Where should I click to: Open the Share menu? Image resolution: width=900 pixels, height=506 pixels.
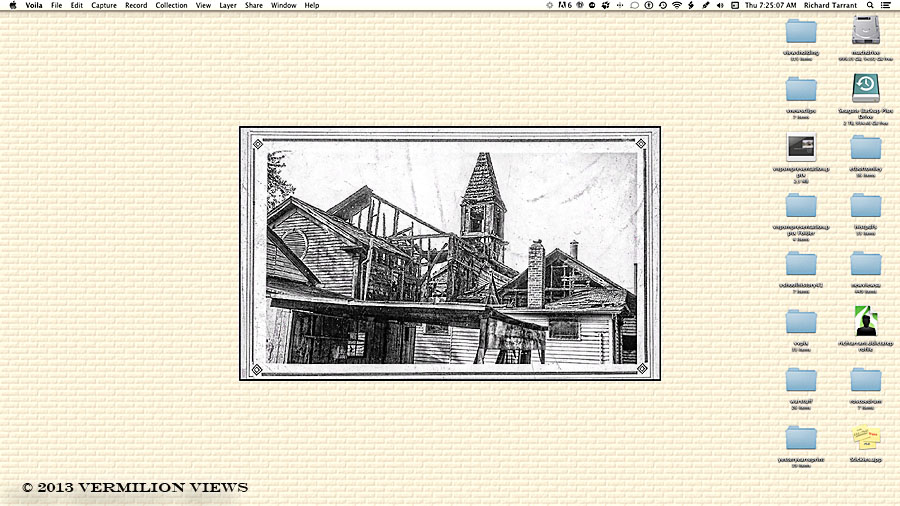tap(254, 5)
